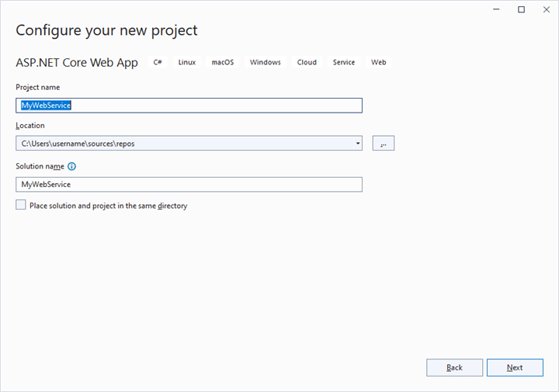
Task: Click the macOS platform tag
Action: click(223, 62)
